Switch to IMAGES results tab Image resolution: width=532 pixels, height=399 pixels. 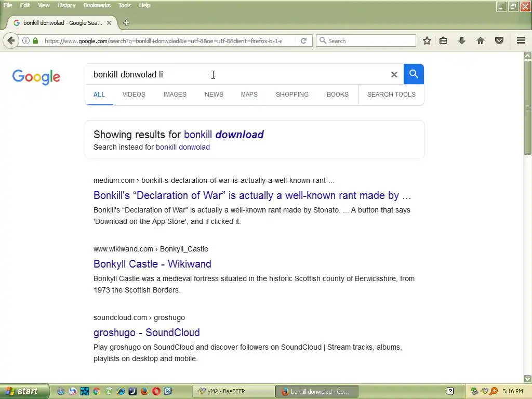(175, 95)
